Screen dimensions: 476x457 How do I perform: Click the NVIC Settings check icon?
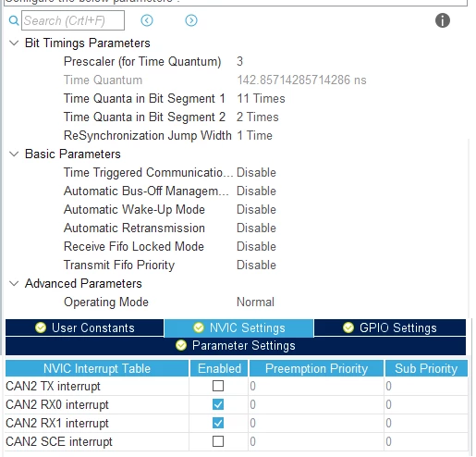(199, 327)
